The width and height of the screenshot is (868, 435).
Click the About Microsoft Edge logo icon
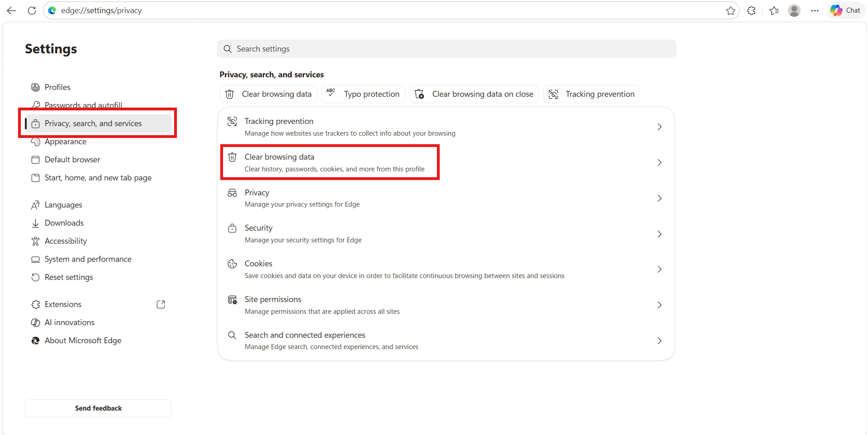(35, 340)
